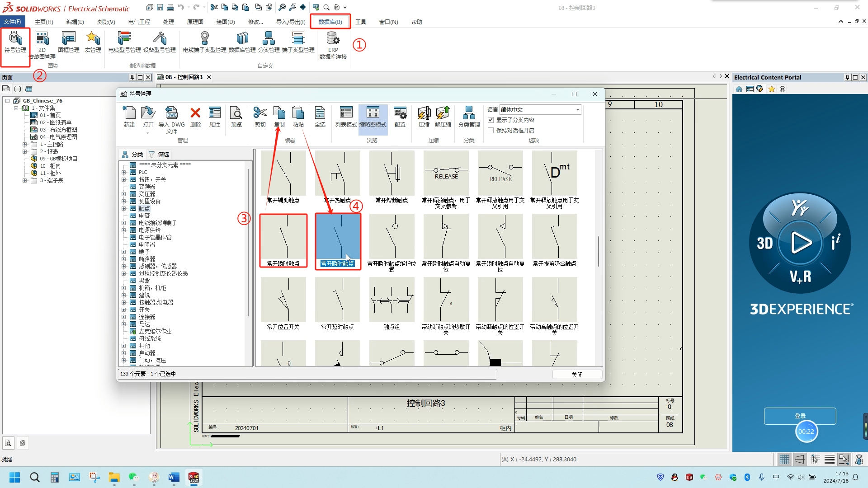
Task: Open the 数据库(B) ribbon tab
Action: click(x=330, y=22)
